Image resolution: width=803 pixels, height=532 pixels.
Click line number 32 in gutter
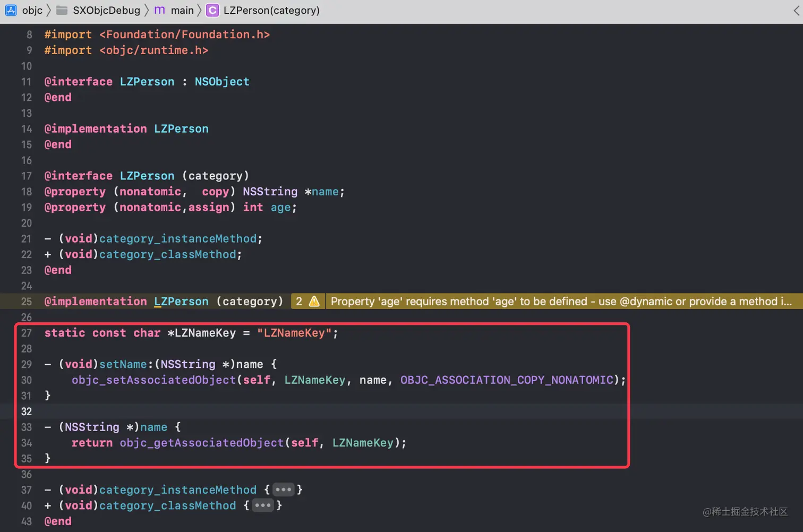(x=27, y=411)
